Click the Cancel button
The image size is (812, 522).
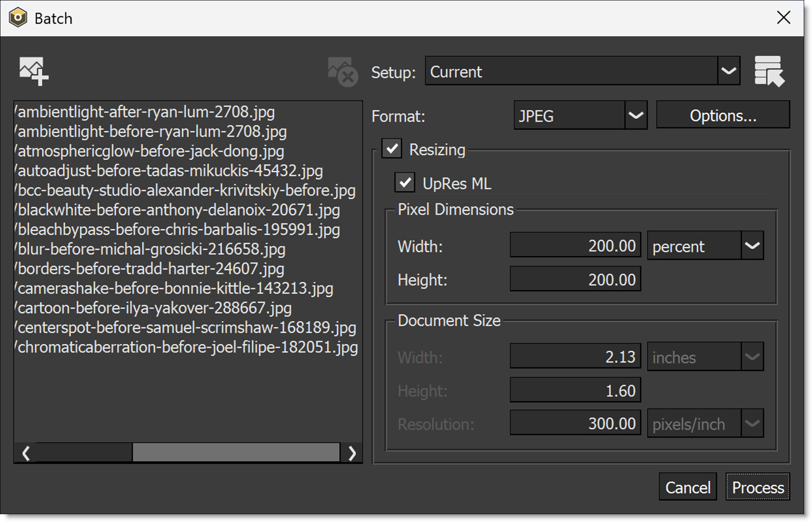pos(687,487)
